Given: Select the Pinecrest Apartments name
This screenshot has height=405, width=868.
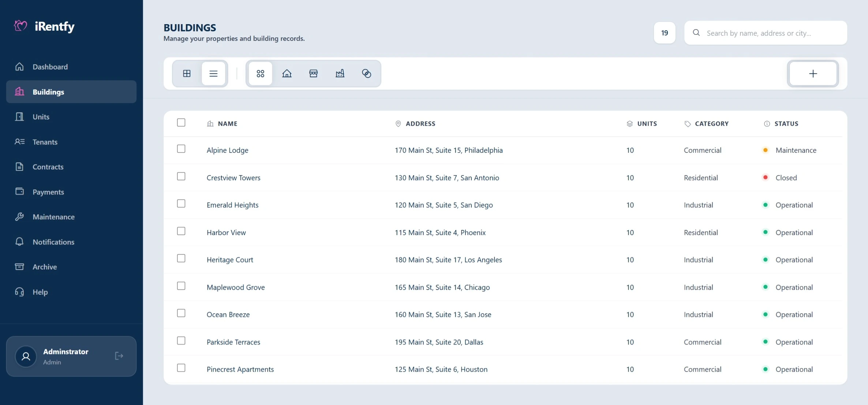Looking at the screenshot, I should (240, 369).
